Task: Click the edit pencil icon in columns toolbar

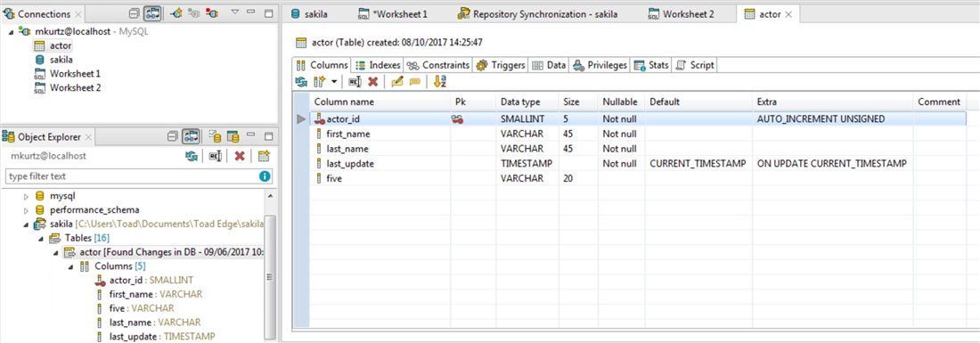Action: pyautogui.click(x=396, y=82)
